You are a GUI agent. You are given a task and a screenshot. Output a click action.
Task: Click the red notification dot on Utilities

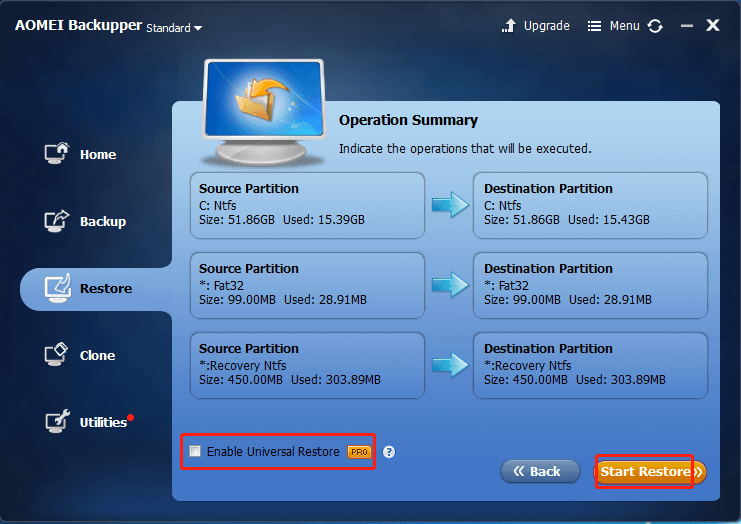click(130, 417)
